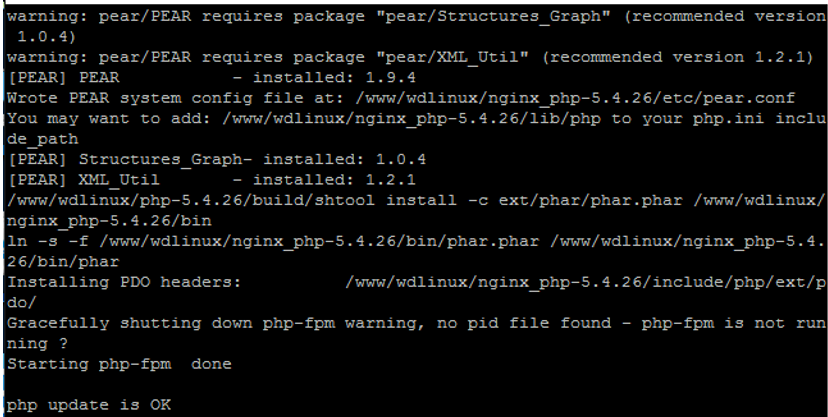Screen dimensions: 828x417
Task: Click the 'Installing PDO headers:' text
Action: [x=124, y=282]
